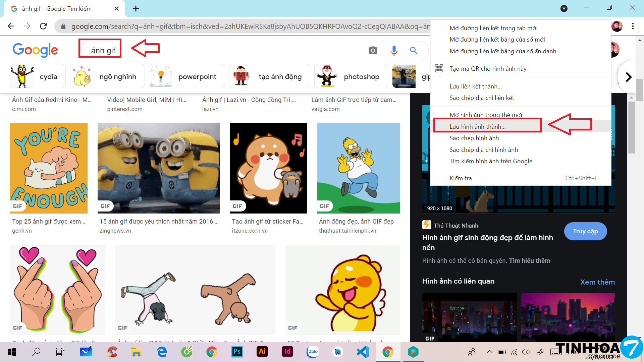
Task: Open the Minions GIF thumbnail
Action: (x=159, y=168)
